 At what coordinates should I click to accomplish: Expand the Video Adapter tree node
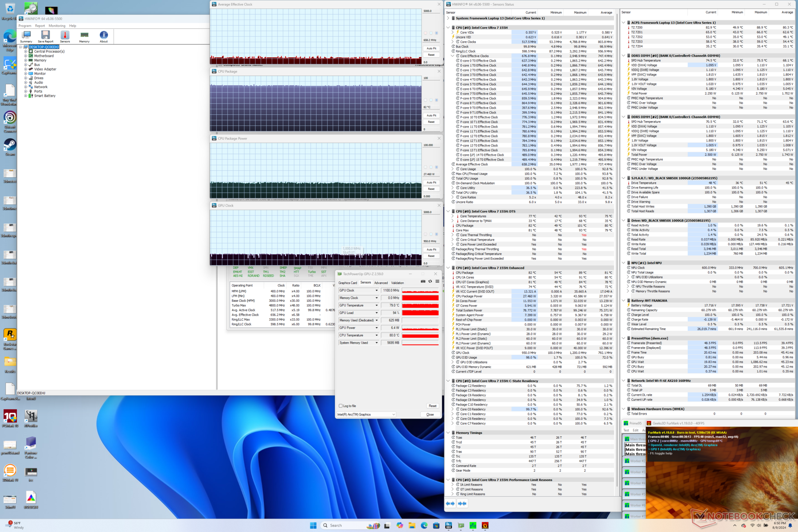(x=26, y=69)
